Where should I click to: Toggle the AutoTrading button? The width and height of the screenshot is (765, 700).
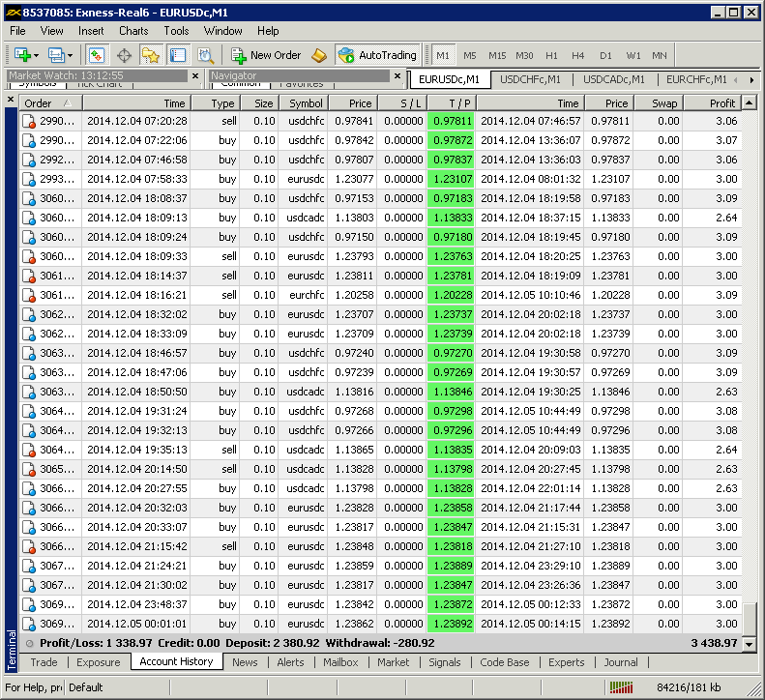tap(377, 55)
